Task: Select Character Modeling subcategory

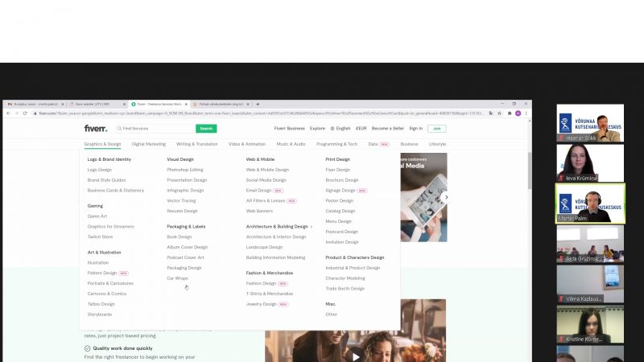Action: [x=345, y=278]
